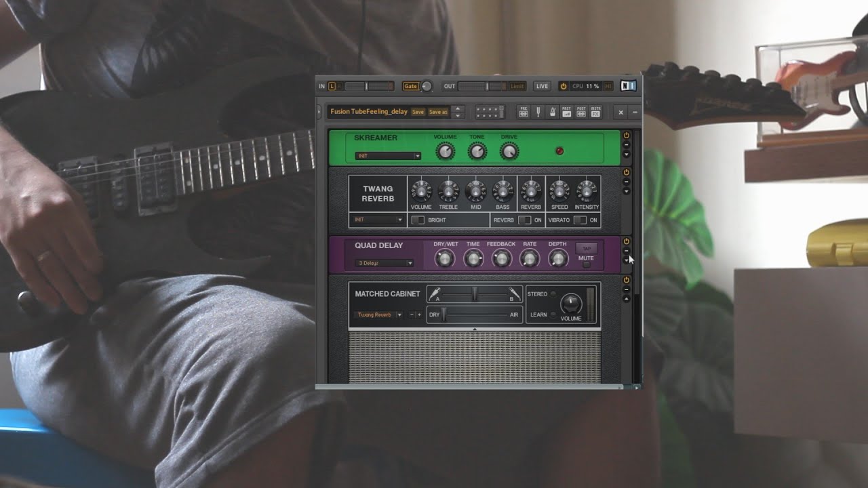Viewport: 868px width, 488px height.
Task: Collapse all rack components with the toolbar minus icon
Action: 635,112
